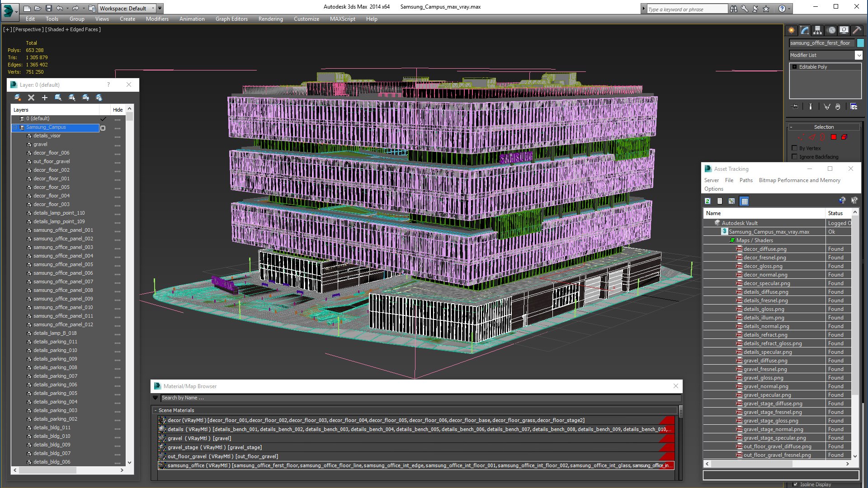Click the binoculars search icon in title bar
This screenshot has width=868, height=488.
coord(734,9)
